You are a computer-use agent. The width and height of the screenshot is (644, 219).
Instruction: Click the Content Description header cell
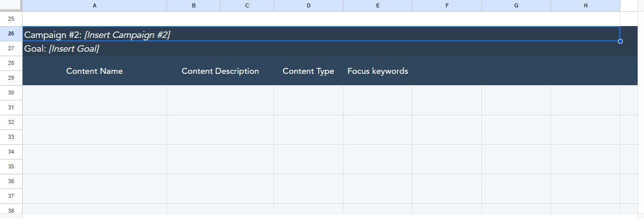tap(220, 71)
